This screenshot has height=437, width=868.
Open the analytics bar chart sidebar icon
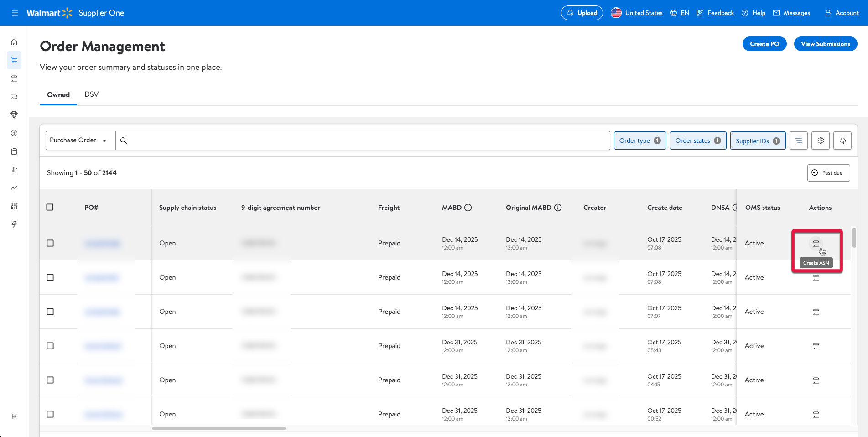tap(14, 170)
